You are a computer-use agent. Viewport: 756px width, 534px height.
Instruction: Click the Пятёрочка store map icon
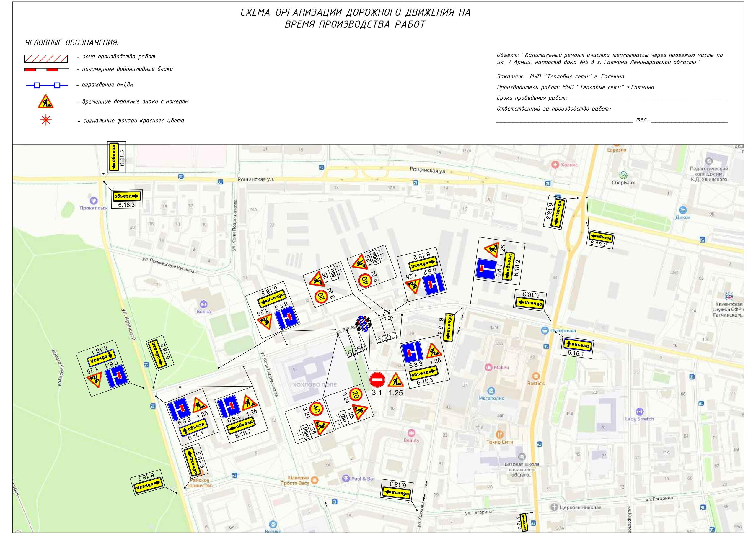pos(545,331)
